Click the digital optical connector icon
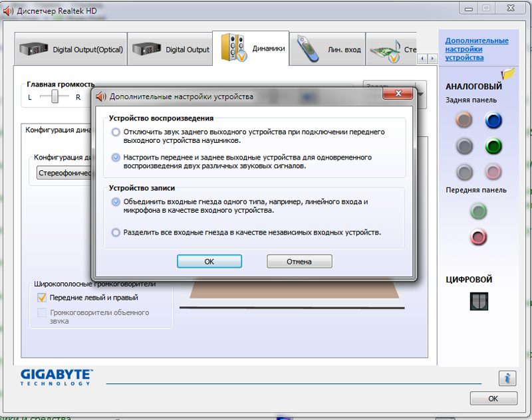Screen dimensions: 532x420 pyautogui.click(x=479, y=301)
